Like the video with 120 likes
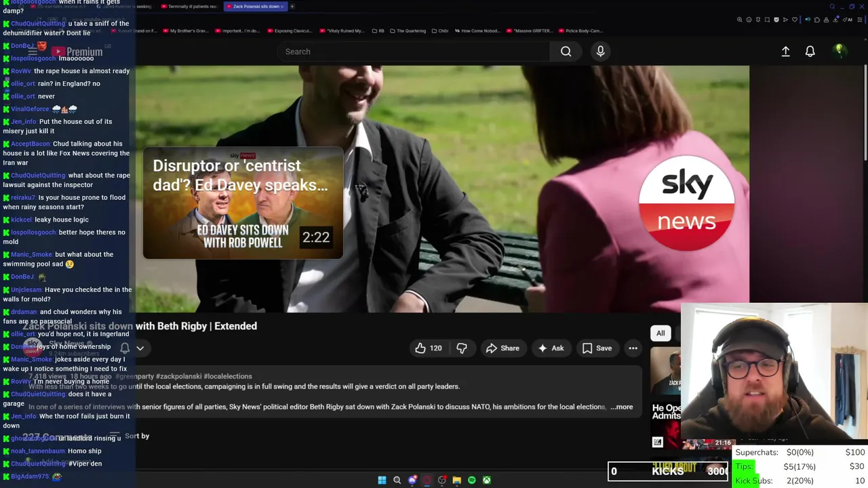 (x=429, y=348)
